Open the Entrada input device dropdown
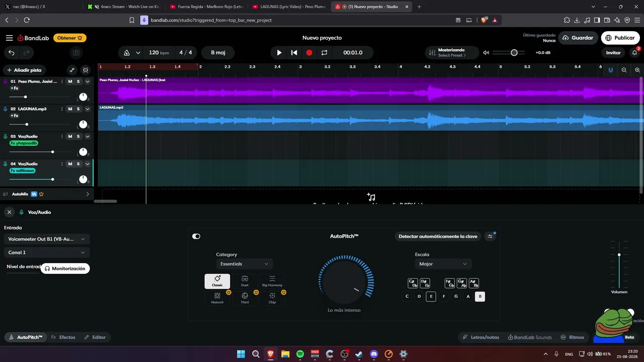 click(x=47, y=239)
